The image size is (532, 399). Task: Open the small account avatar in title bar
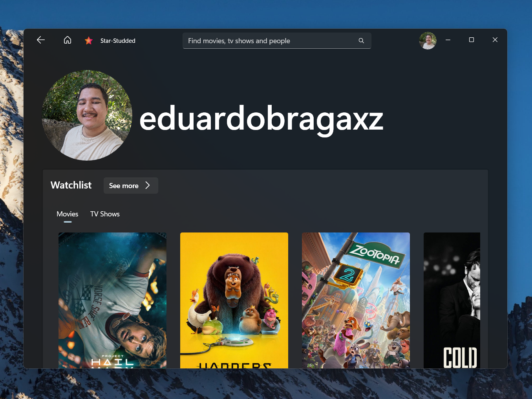pos(428,40)
